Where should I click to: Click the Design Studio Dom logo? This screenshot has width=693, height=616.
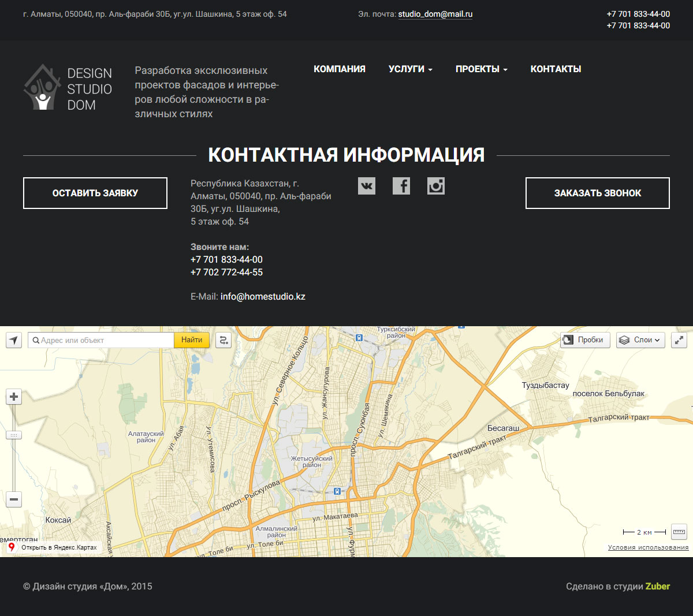click(x=68, y=87)
